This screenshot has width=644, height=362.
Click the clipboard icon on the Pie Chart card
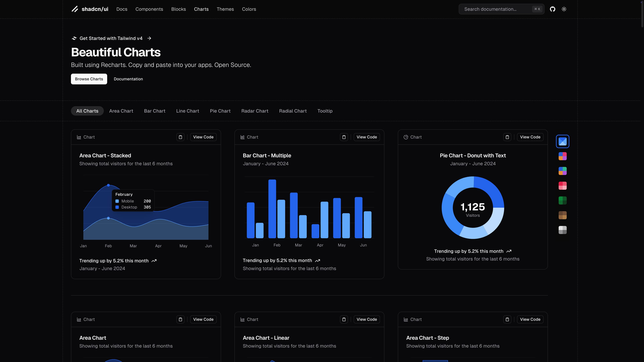(x=507, y=137)
